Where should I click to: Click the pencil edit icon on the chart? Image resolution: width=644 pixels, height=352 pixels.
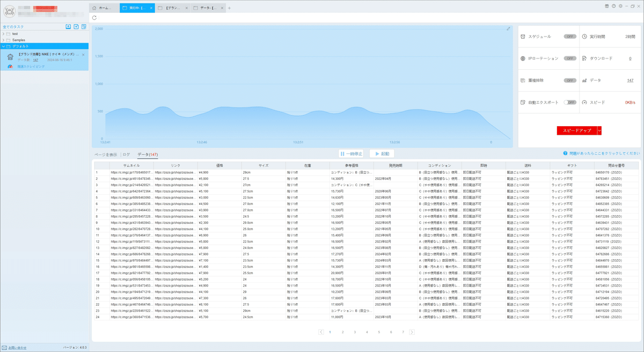508,28
